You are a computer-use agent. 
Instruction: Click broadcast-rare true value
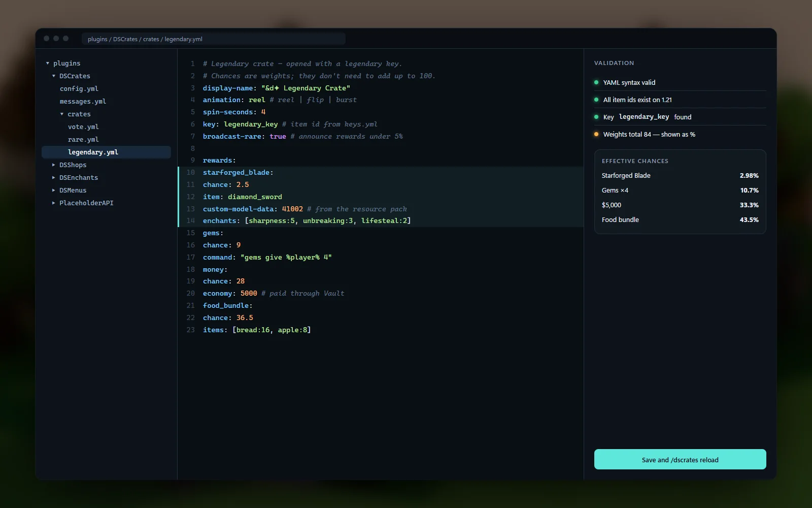coord(278,137)
